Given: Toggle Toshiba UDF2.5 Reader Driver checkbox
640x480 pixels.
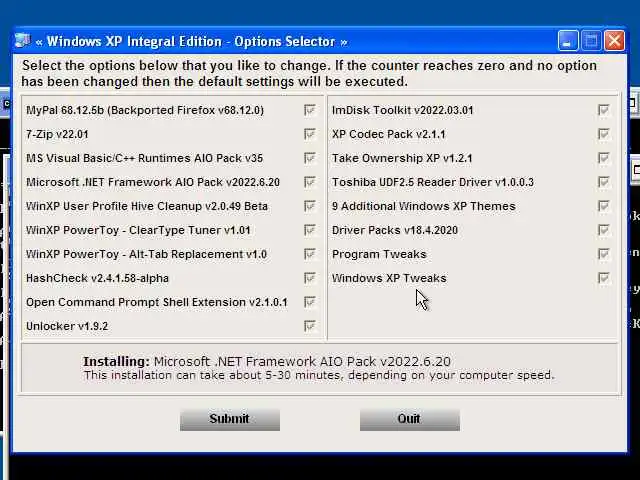Looking at the screenshot, I should [604, 182].
